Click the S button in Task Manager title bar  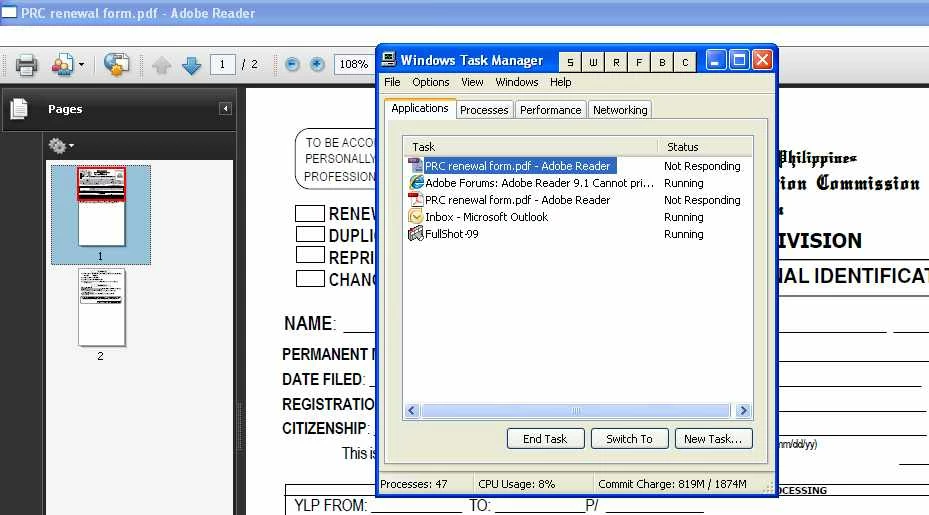click(x=570, y=62)
